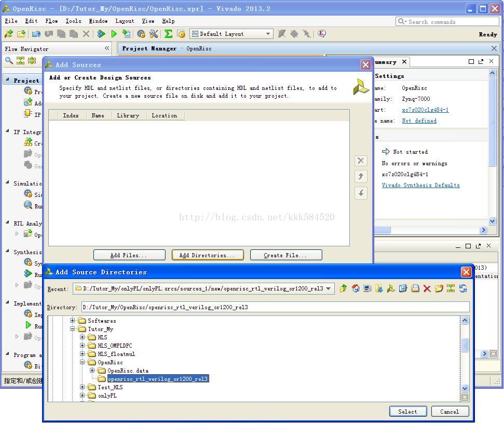504x423 pixels.
Task: Click Select in Add Source Directories dialog
Action: pos(408,412)
